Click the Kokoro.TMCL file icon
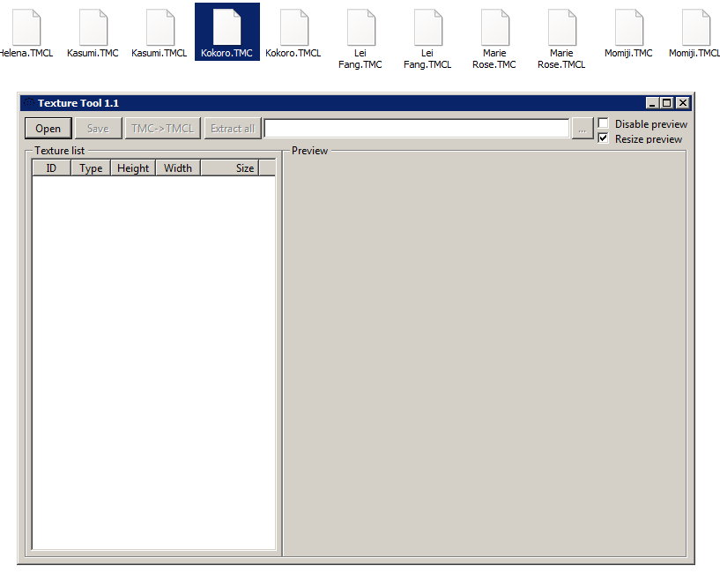Screen dimensions: 720x588 tap(293, 28)
